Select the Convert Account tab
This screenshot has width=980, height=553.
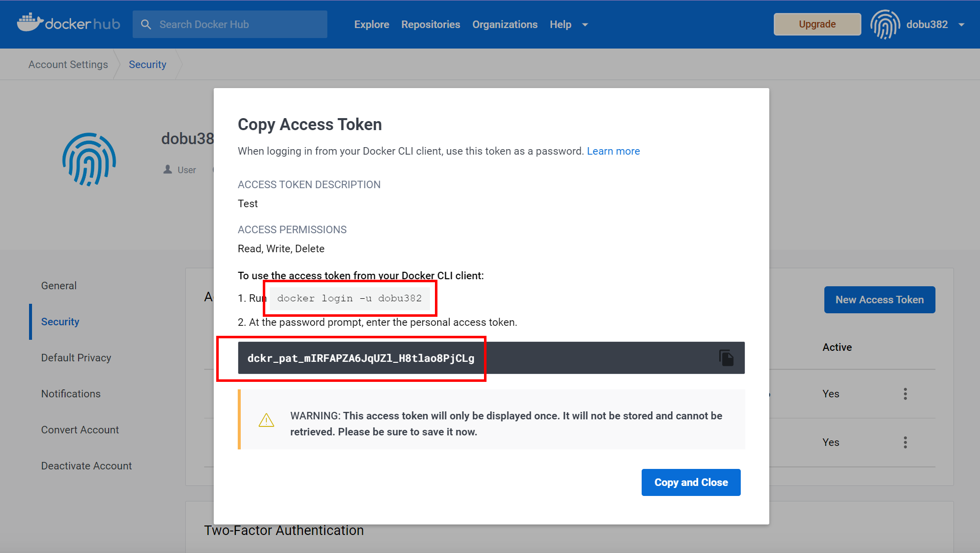click(x=80, y=429)
